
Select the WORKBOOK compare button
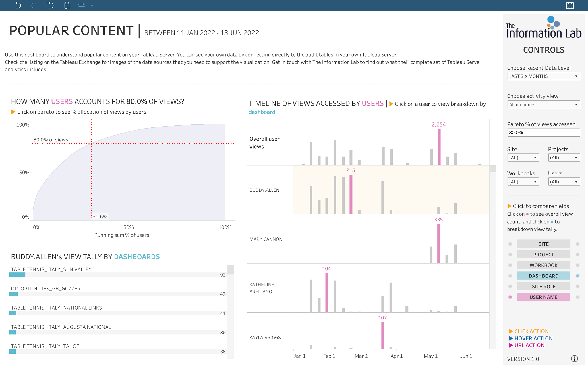(x=543, y=265)
